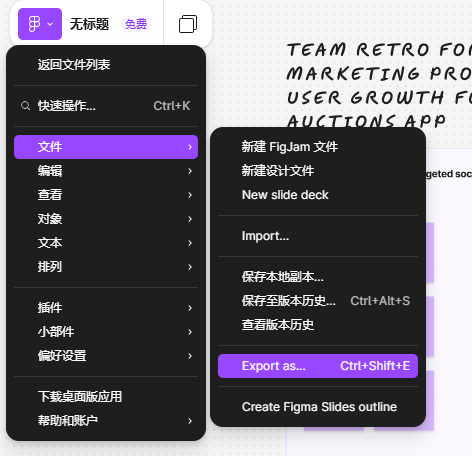Image resolution: width=472 pixels, height=456 pixels.
Task: Select 返回文件列表 menu entry
Action: click(106, 65)
